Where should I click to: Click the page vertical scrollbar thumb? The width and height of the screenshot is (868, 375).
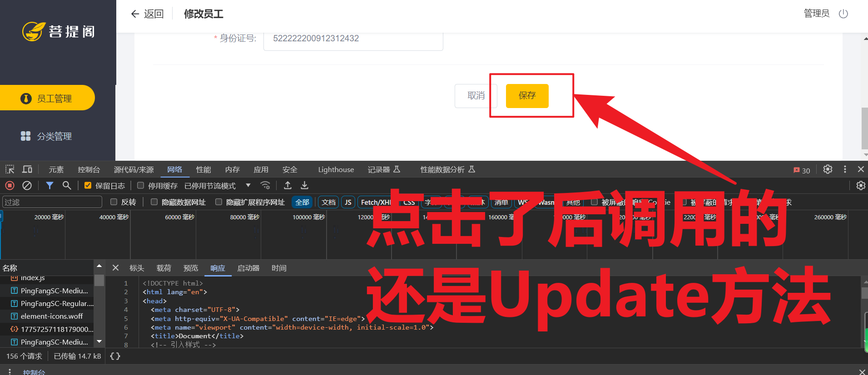coord(865,128)
